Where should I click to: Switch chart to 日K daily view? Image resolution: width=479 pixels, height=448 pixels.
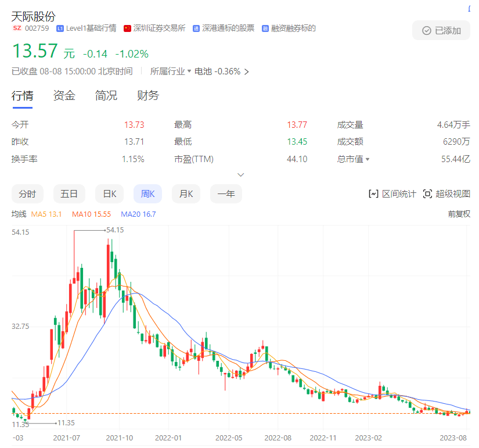coord(109,194)
